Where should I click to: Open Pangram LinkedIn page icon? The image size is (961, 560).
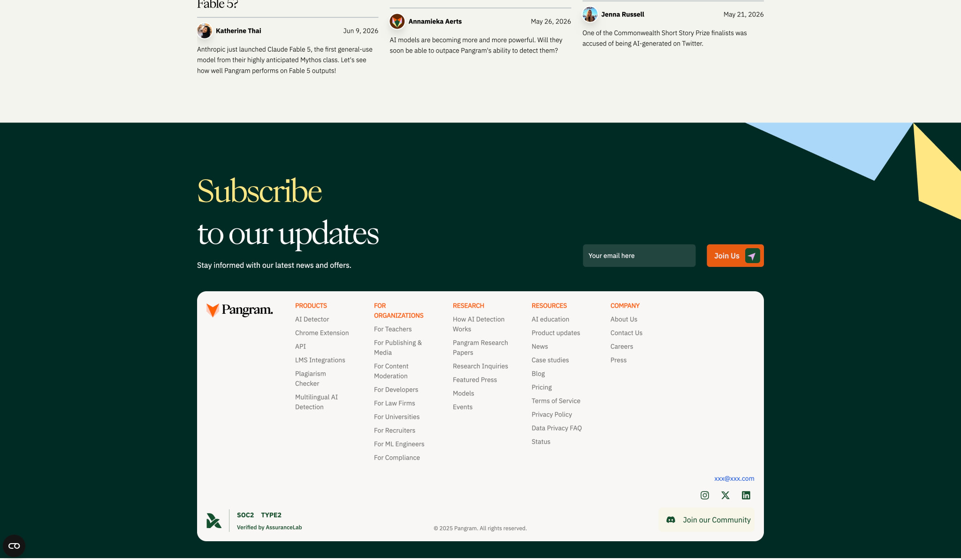(746, 495)
